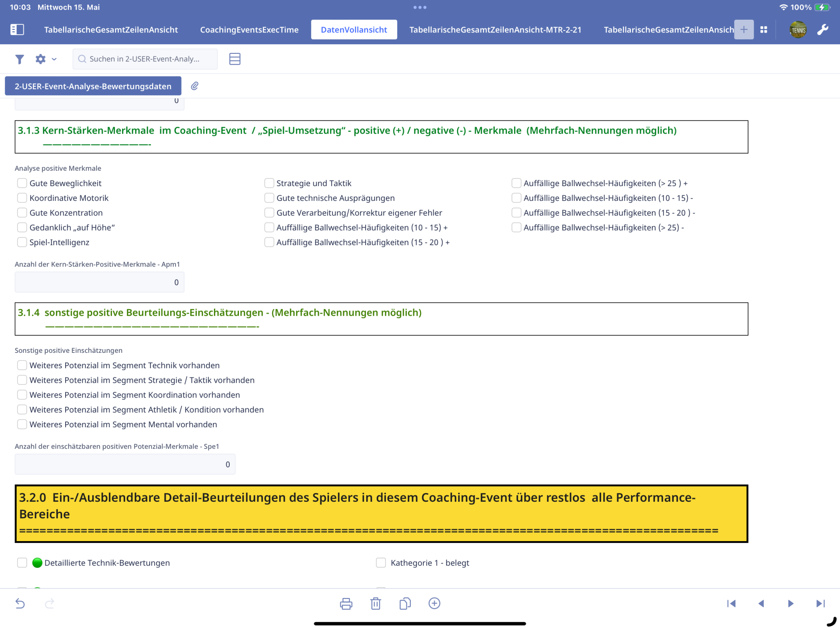Switch the layout view icon

235,59
